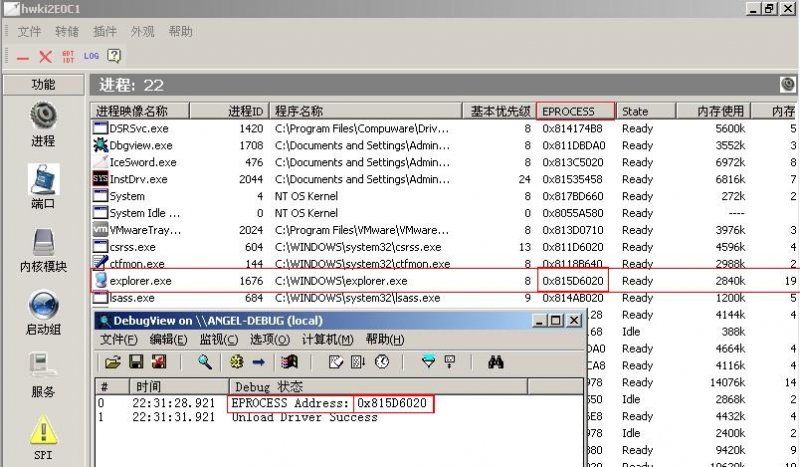Click DebugView filter funnel icon
Screen dimensions: 800x467
tap(429, 362)
